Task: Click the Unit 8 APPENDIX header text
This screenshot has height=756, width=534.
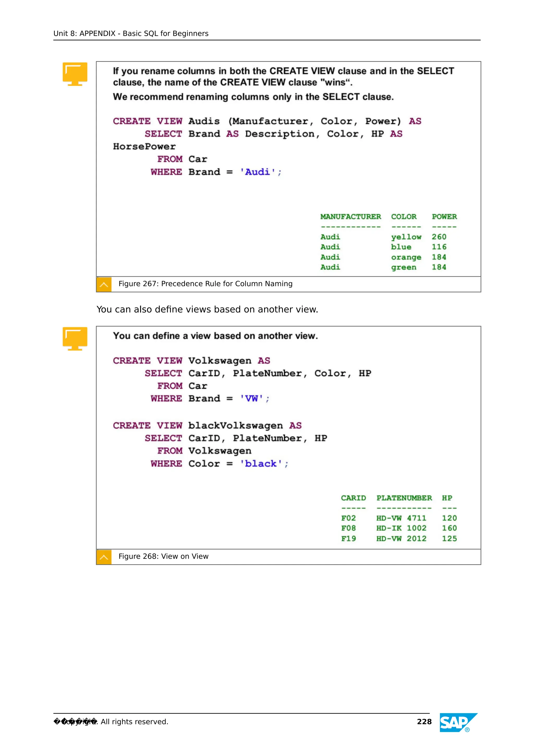Action: 131,34
